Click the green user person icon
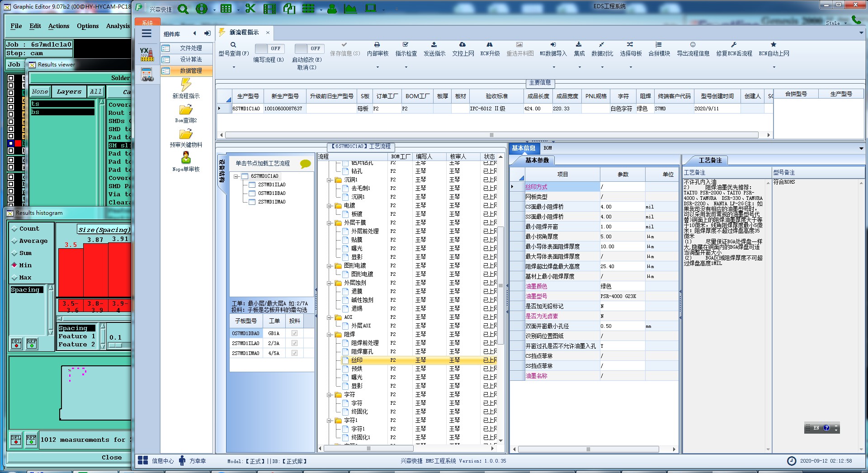Screen dimensions: 868x473 [x=332, y=9]
